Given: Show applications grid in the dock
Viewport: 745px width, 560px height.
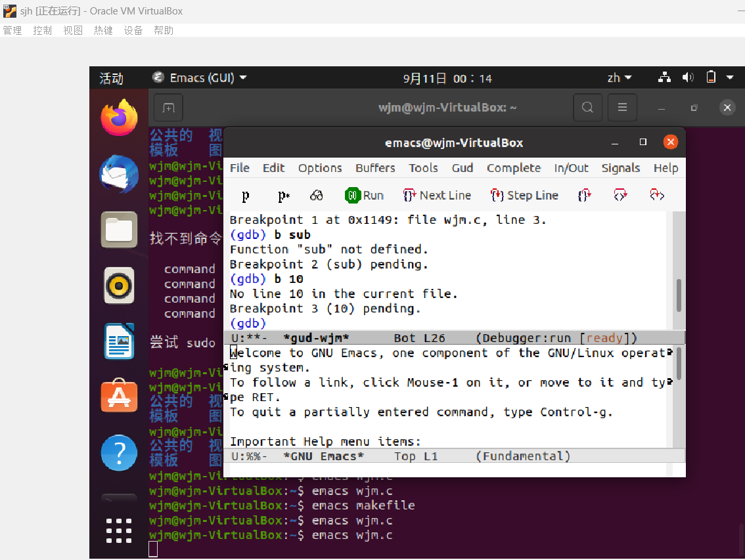Looking at the screenshot, I should coord(119,530).
